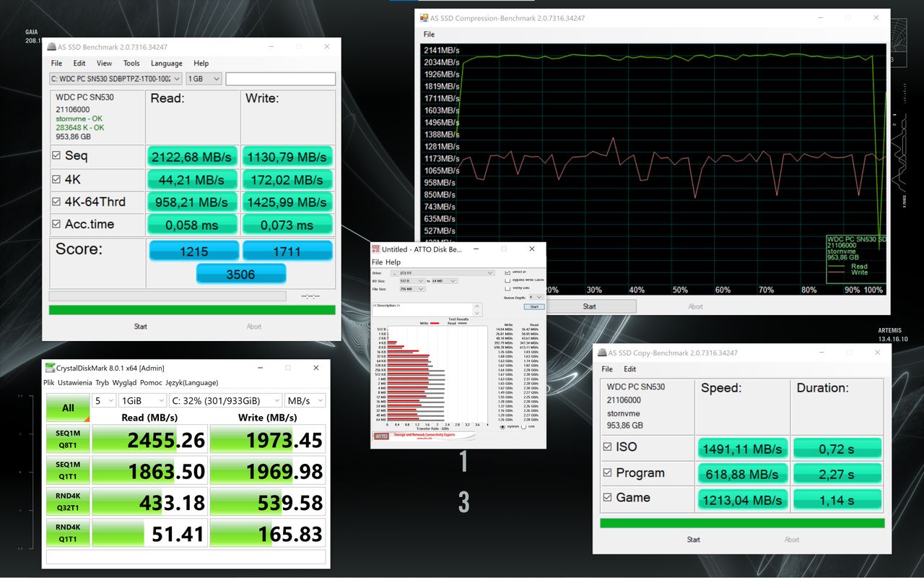Click the CrystalDiskMark bottom comment field
The width and height of the screenshot is (924, 578).
click(186, 557)
